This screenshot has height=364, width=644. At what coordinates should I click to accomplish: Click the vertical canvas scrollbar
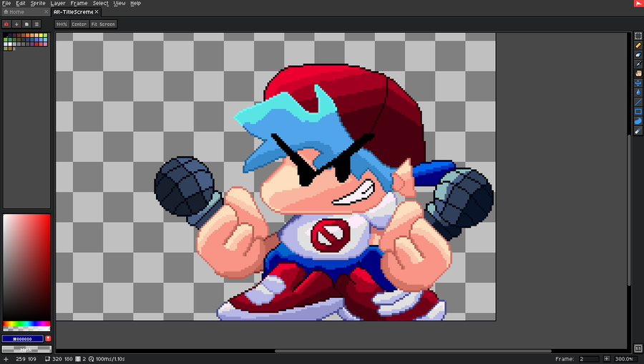tap(630, 210)
